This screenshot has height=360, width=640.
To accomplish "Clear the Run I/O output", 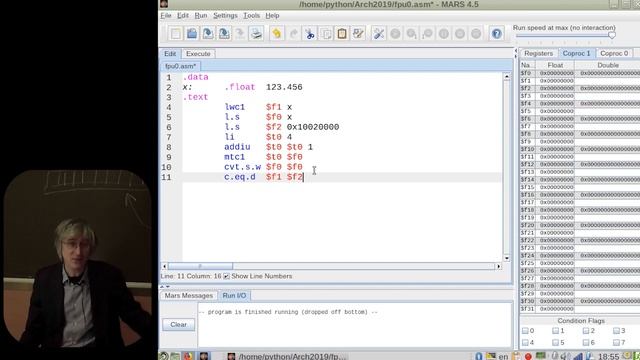I will tap(178, 324).
